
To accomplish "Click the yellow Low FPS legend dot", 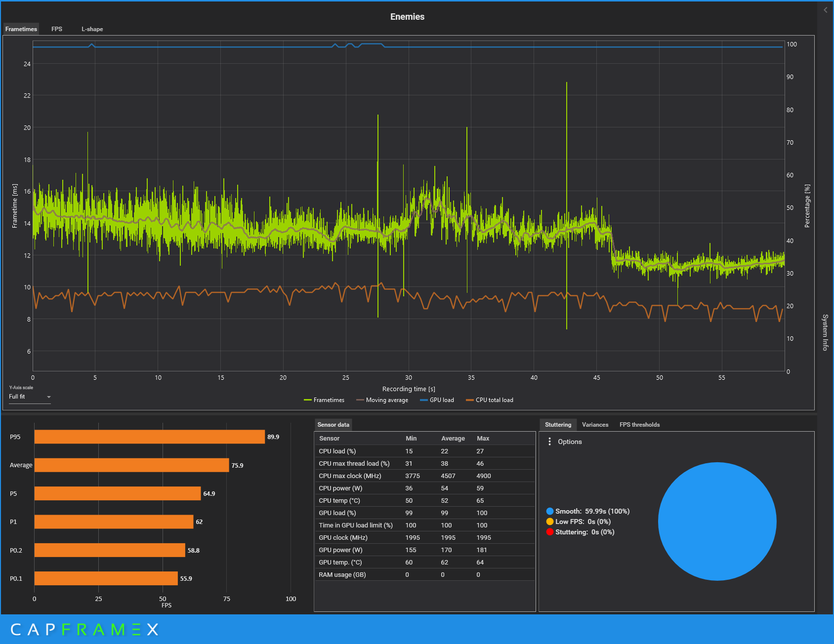I will tap(550, 522).
